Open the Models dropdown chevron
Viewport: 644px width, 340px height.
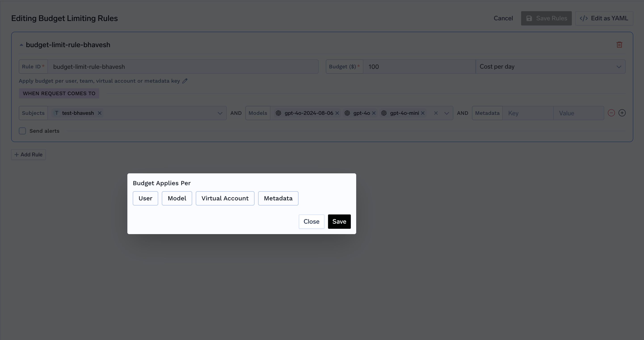tap(446, 113)
